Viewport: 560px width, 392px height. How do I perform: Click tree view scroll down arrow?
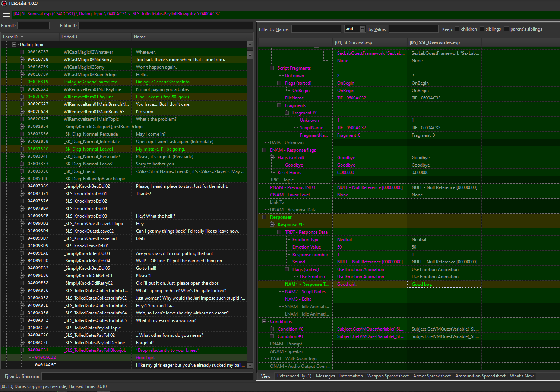[250, 366]
